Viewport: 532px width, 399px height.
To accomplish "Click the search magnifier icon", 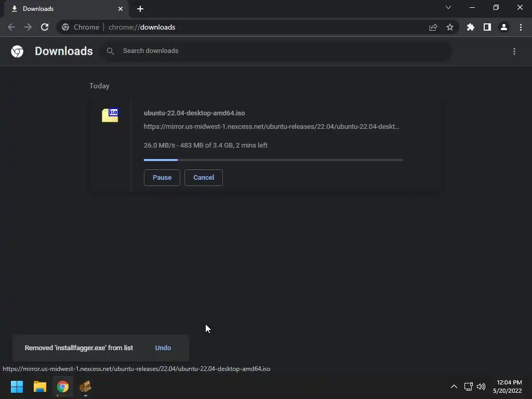I will [x=110, y=51].
